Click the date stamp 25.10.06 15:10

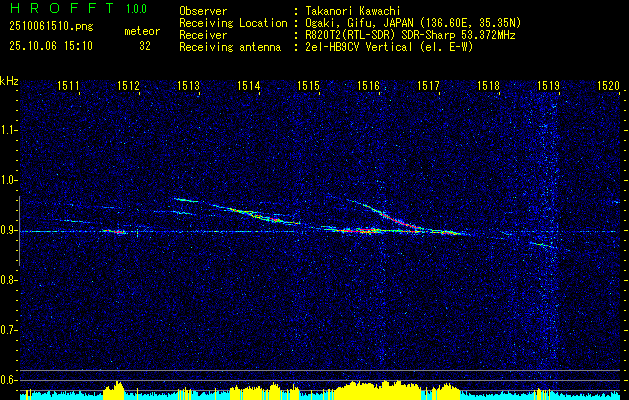pyautogui.click(x=51, y=46)
